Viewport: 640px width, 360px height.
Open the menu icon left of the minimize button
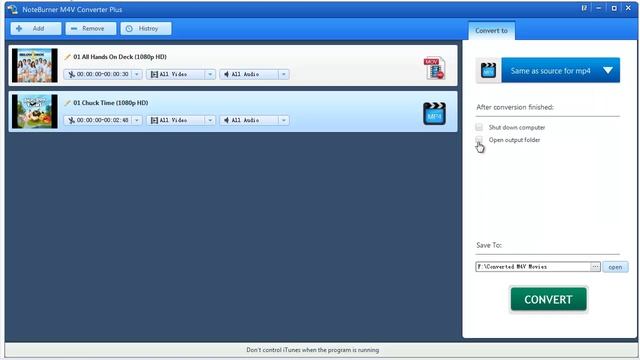click(584, 8)
